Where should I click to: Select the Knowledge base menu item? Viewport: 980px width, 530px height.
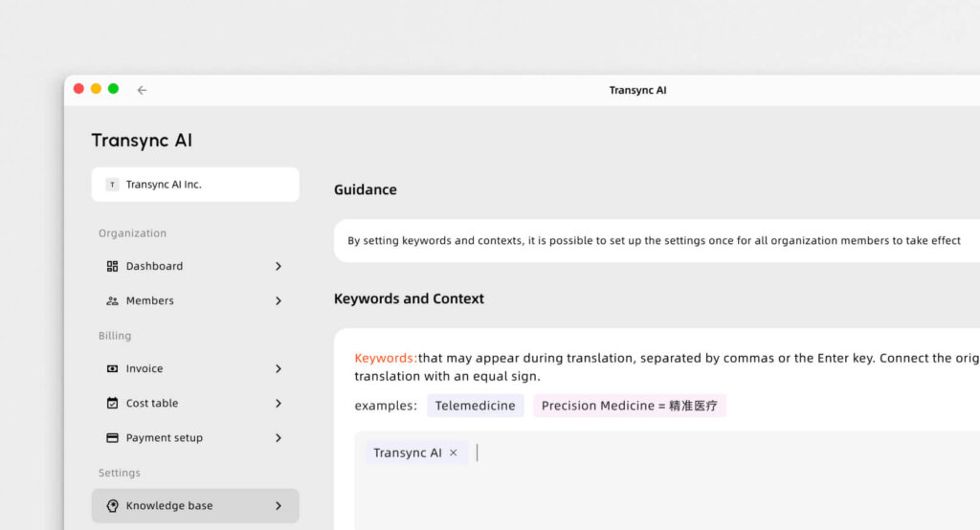[169, 506]
